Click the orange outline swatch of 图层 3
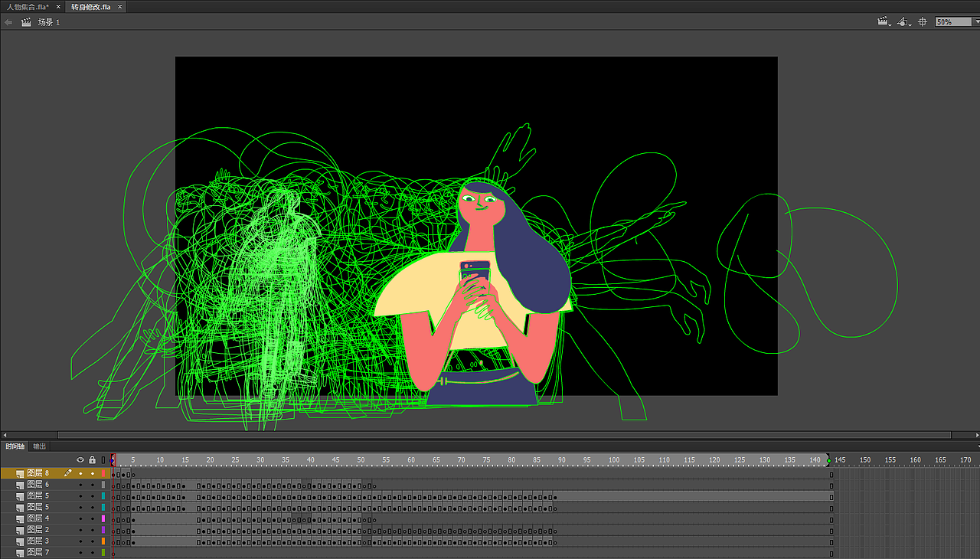 point(103,541)
